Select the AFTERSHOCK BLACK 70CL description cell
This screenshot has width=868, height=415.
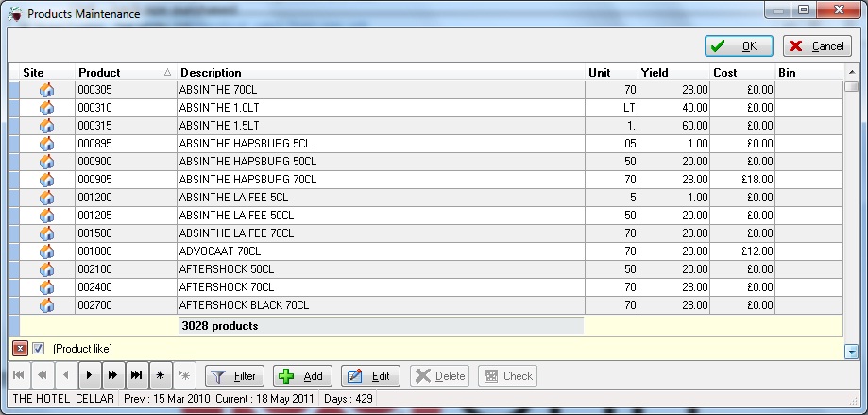(x=381, y=305)
